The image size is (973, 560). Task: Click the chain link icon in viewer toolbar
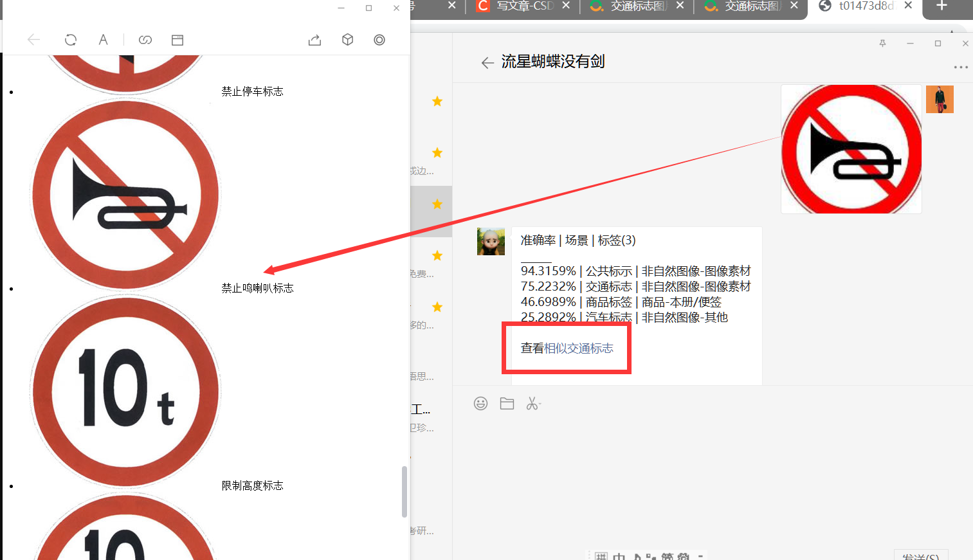(x=145, y=40)
